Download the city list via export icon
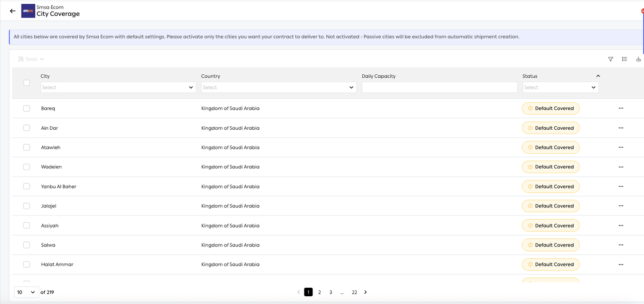Screen dimensions: 644x304 638,59
